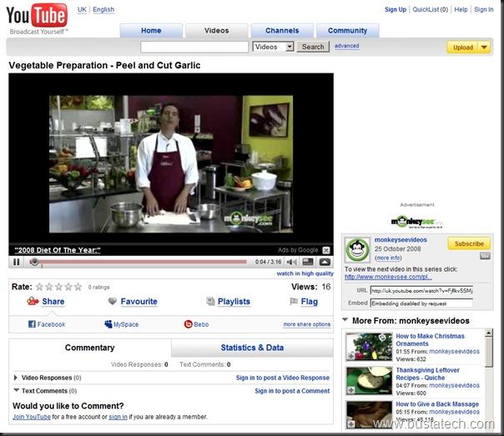This screenshot has height=436, width=504.
Task: Open the Videos tab
Action: (217, 31)
